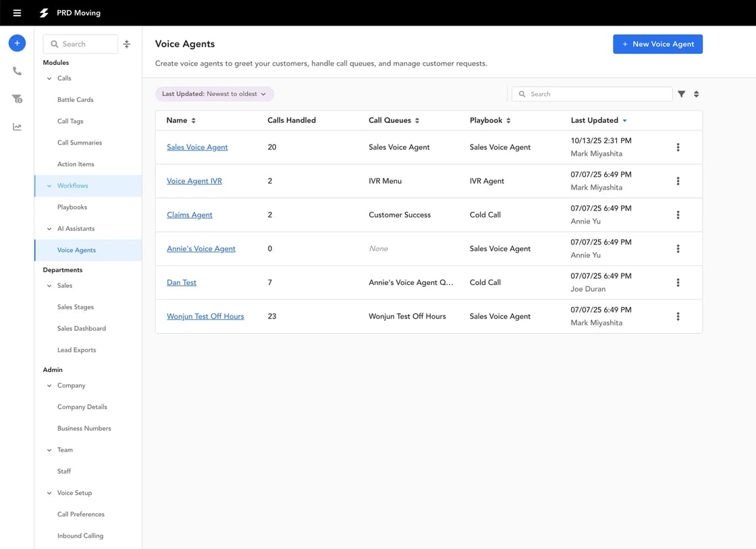Open the analytics chart icon
This screenshot has width=756, height=549.
17,127
